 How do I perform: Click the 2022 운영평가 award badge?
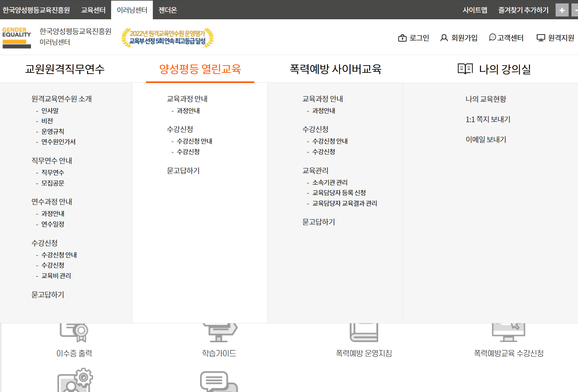pos(167,38)
